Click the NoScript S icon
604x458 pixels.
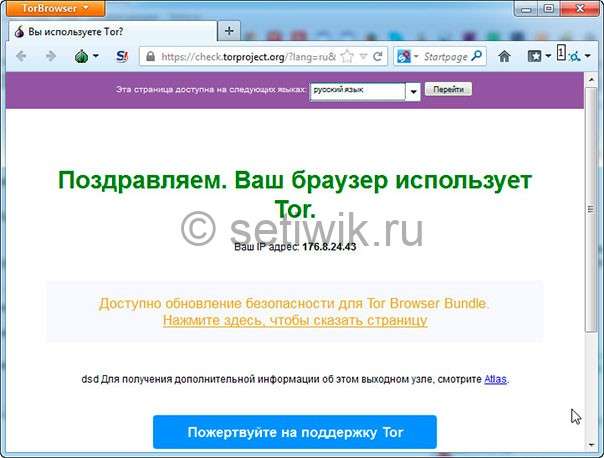tap(122, 57)
